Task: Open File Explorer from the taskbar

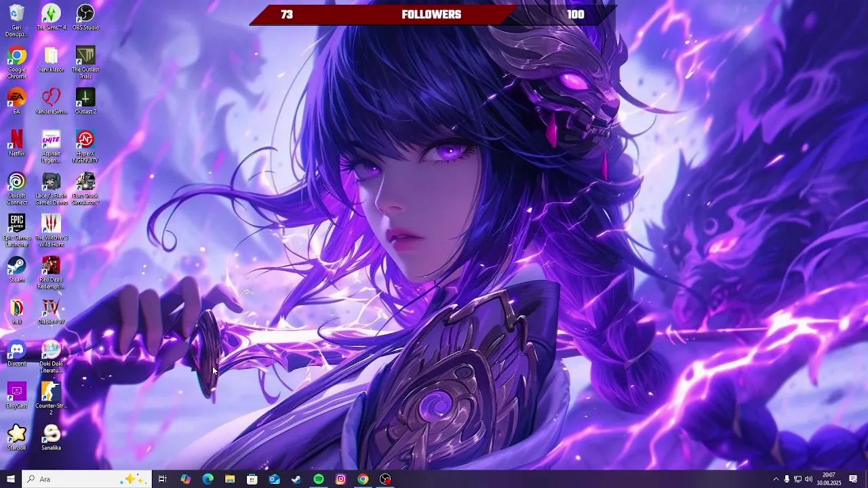Action: coord(230,479)
